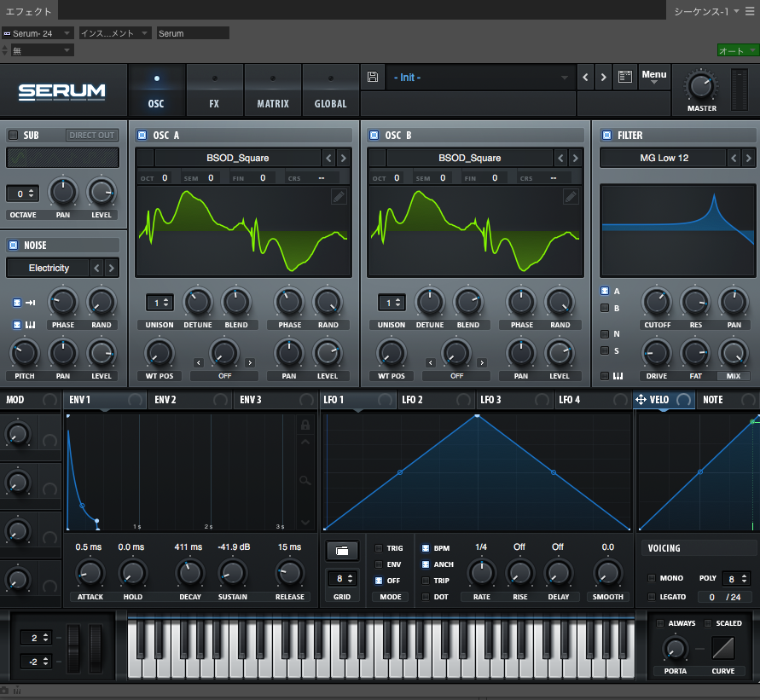Viewport: 760px width, 700px height.
Task: Open OSC A warp mode OFF menu
Action: (224, 376)
